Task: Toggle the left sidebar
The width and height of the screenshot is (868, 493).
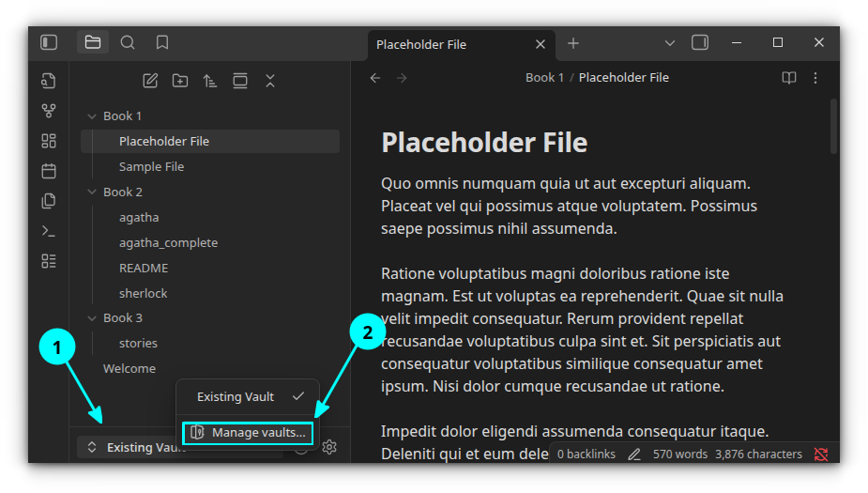Action: pos(49,42)
